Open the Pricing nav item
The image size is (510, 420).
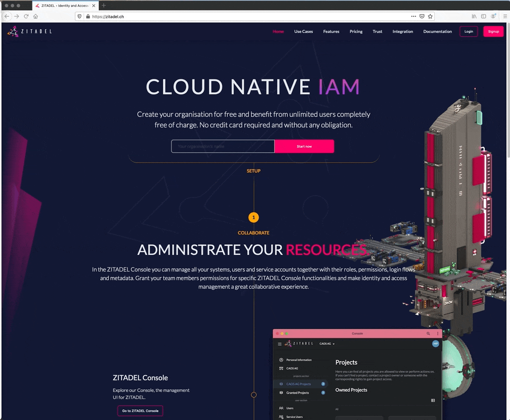[356, 32]
